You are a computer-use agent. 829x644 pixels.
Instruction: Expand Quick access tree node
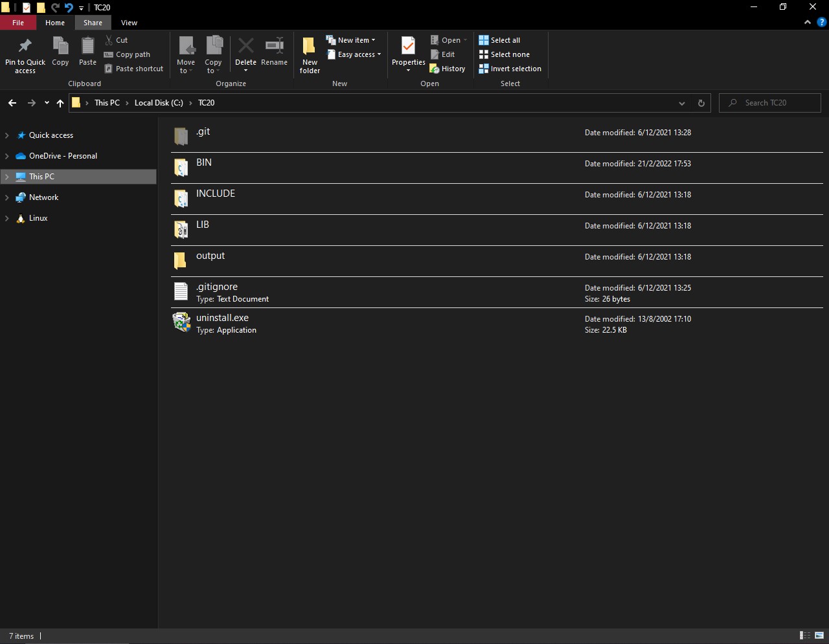click(7, 135)
